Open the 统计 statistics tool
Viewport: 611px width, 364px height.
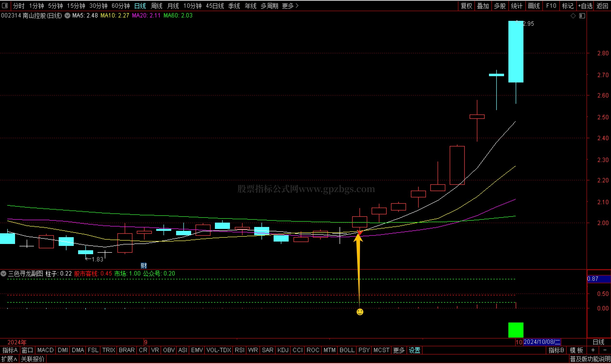[517, 6]
